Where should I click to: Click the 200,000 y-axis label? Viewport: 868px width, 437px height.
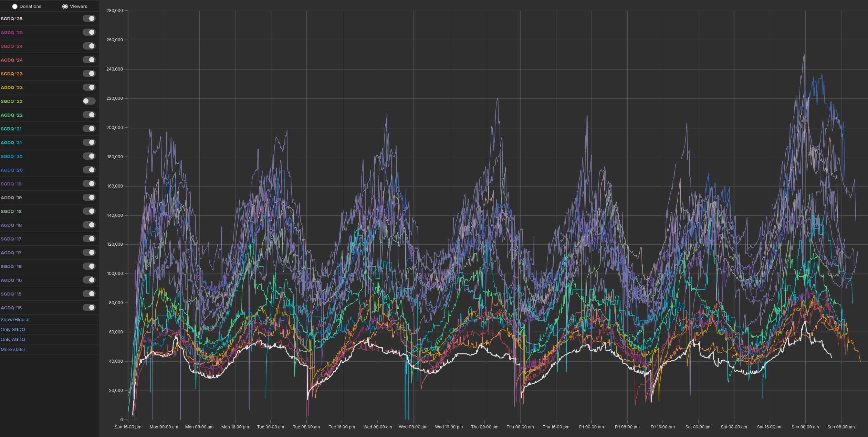click(x=114, y=128)
